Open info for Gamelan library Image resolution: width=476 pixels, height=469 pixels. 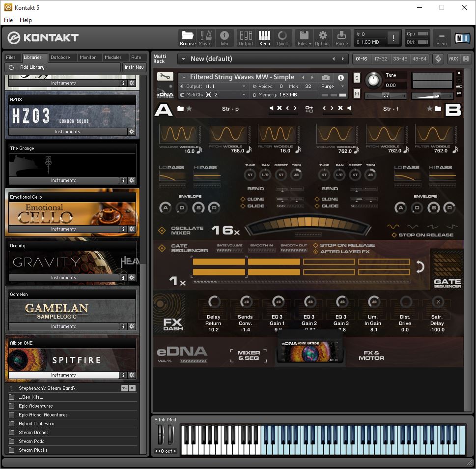(x=123, y=326)
